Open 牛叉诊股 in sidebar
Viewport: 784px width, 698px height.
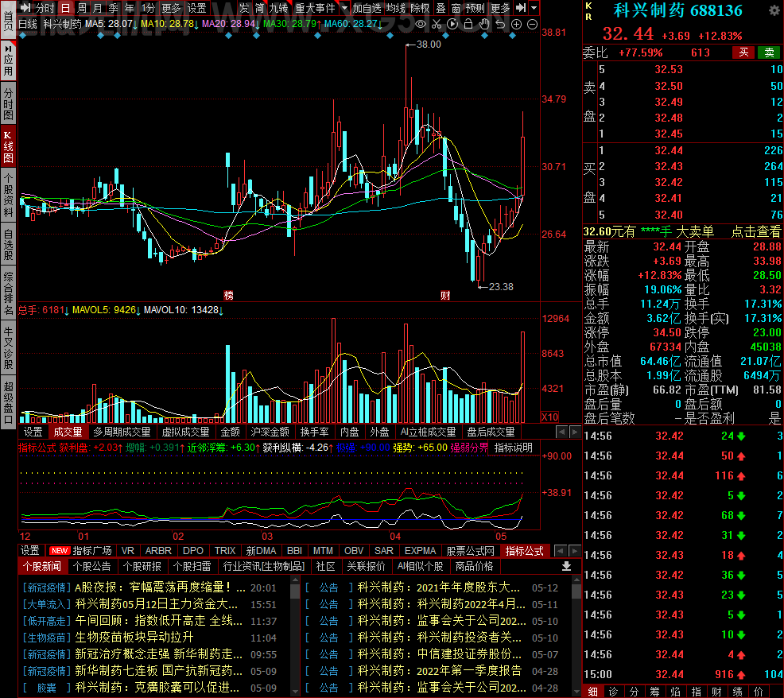pos(8,348)
